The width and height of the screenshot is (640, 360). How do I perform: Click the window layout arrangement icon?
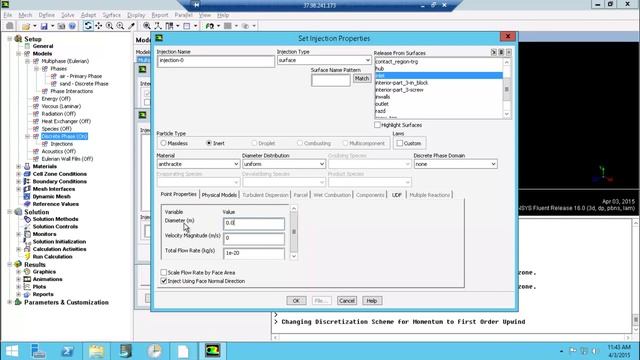[169, 26]
